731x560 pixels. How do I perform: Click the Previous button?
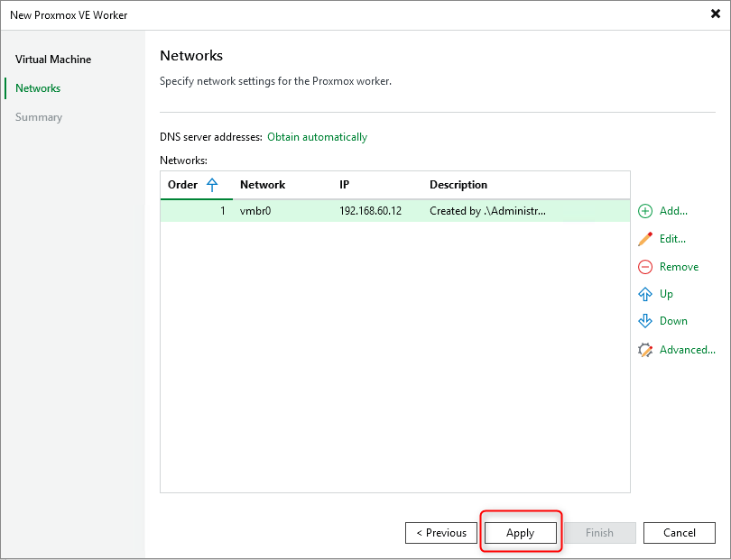point(440,532)
